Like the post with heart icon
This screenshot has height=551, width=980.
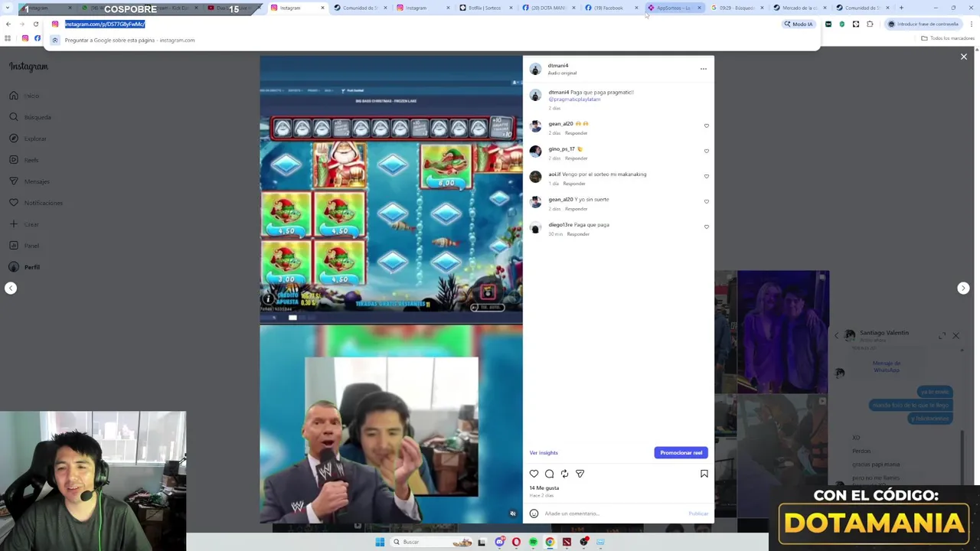534,474
